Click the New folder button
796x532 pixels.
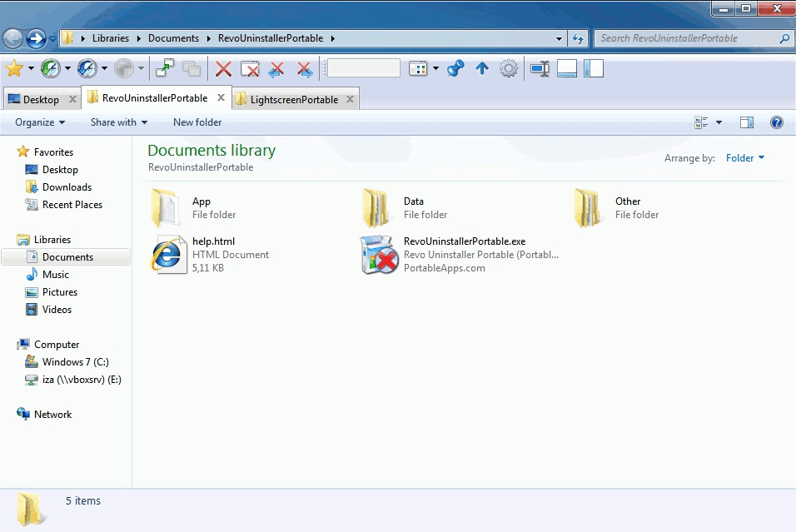point(197,122)
